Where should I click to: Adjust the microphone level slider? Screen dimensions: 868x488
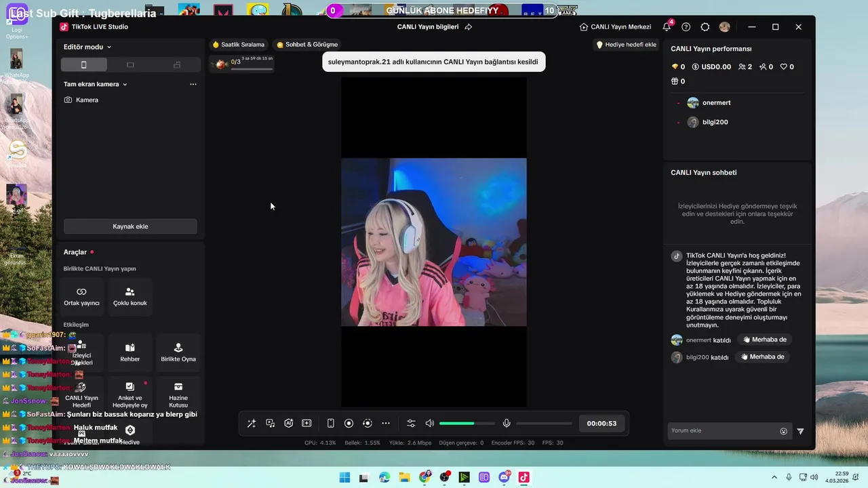[544, 424]
